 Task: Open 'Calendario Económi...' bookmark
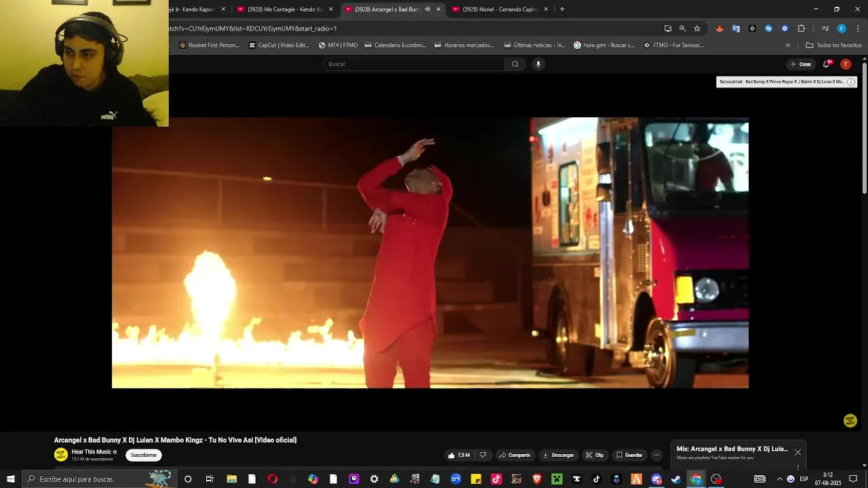(x=395, y=45)
